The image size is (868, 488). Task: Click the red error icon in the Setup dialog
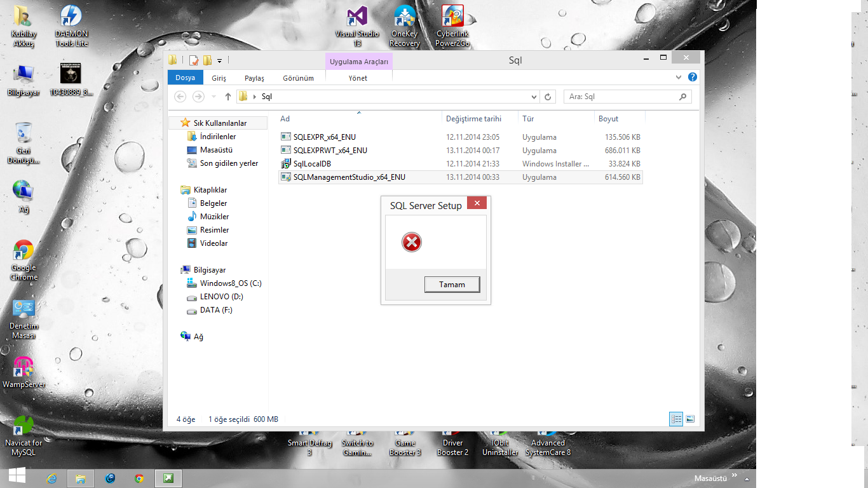click(412, 242)
